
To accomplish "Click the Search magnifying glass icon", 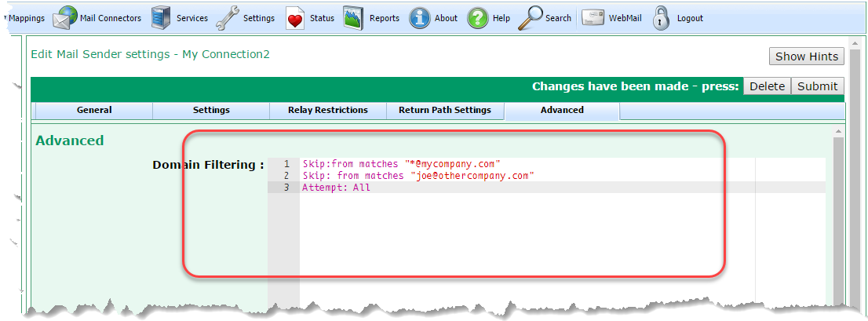I will (531, 18).
